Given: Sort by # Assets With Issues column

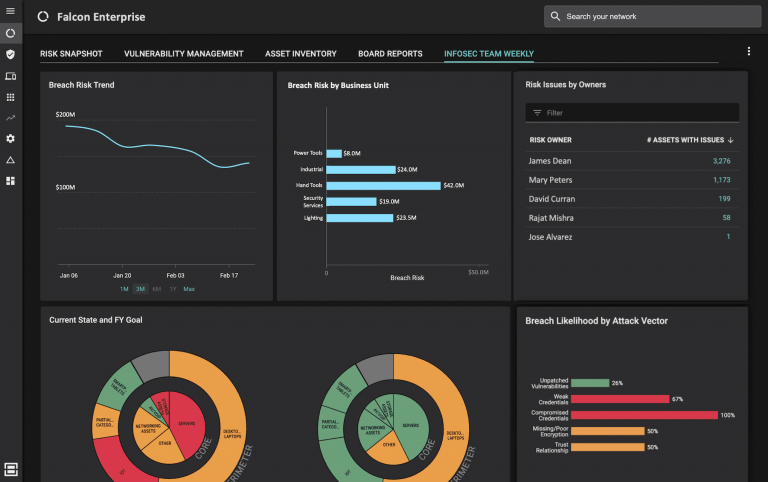Looking at the screenshot, I should pos(690,140).
